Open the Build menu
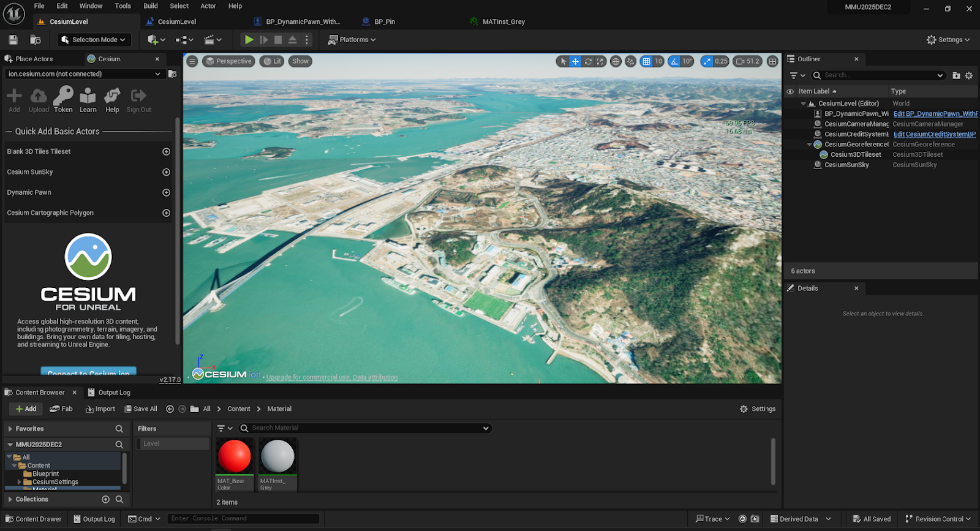Viewport: 980px width, 531px height. (x=150, y=6)
